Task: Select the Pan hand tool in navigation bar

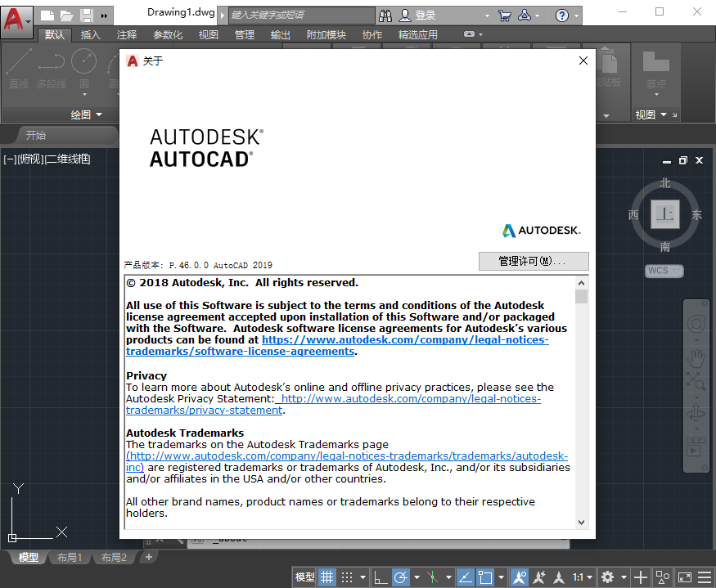Action: click(x=696, y=357)
